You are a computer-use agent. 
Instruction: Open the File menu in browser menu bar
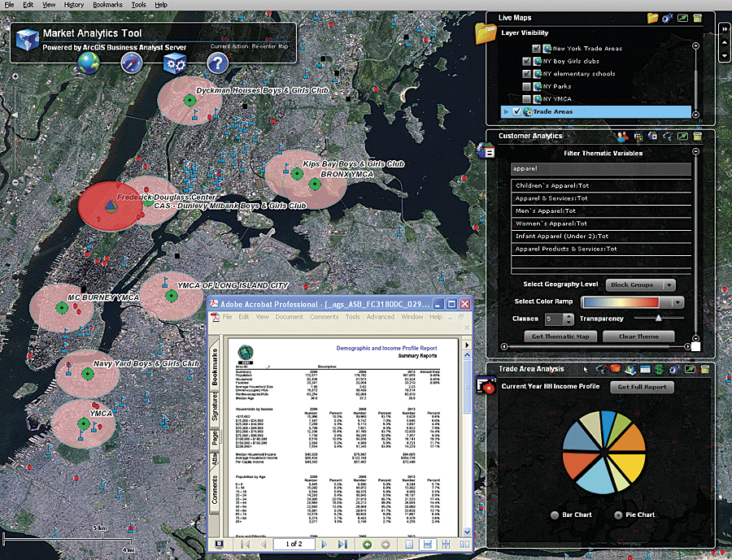[9, 5]
